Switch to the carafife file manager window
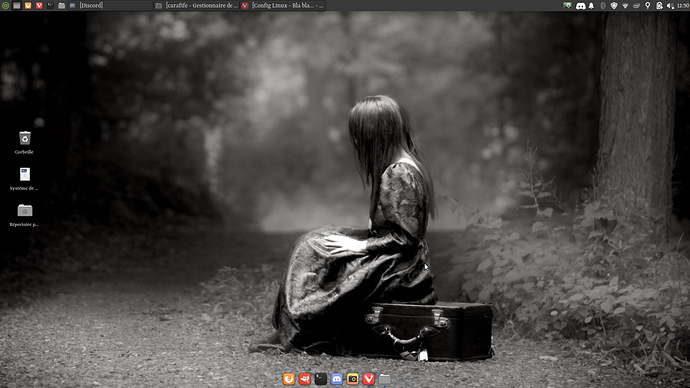 click(x=197, y=5)
